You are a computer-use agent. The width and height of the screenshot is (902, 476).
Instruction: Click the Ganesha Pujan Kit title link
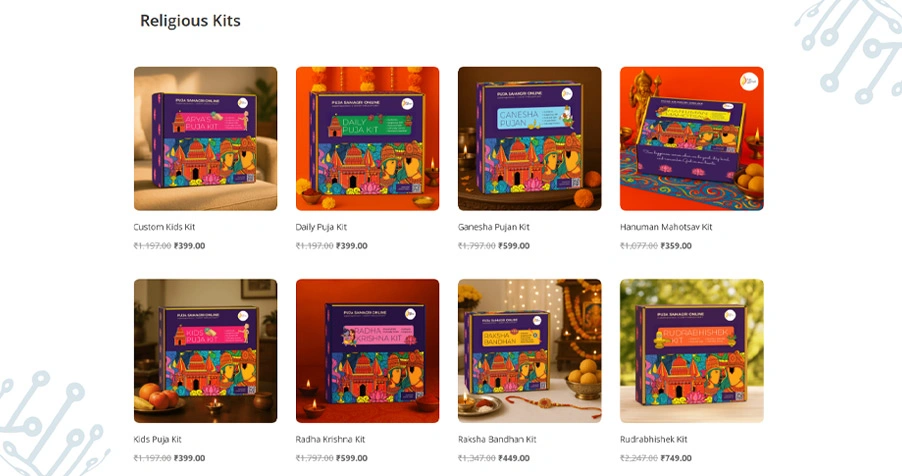494,227
